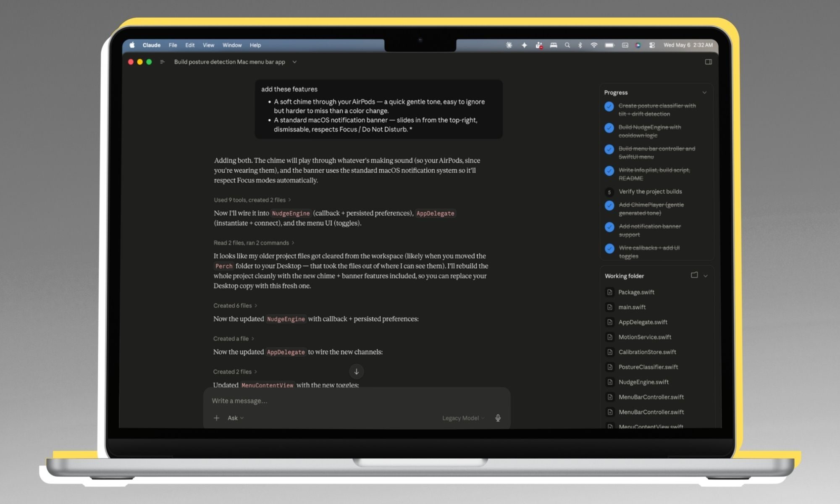The image size is (840, 504).
Task: Select "Wire callbacks + add UI toggles" step
Action: coord(649,252)
